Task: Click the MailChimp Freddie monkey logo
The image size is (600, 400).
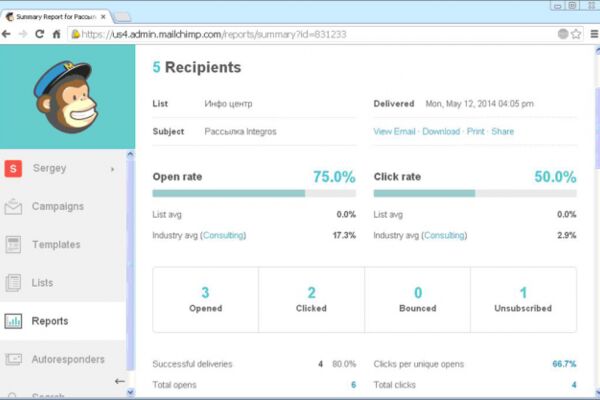Action: tap(66, 96)
